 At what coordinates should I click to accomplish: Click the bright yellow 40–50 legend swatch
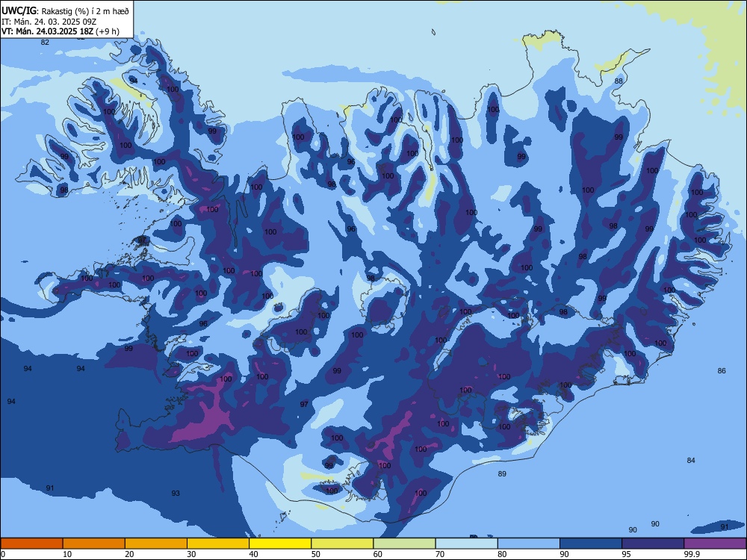(280, 544)
